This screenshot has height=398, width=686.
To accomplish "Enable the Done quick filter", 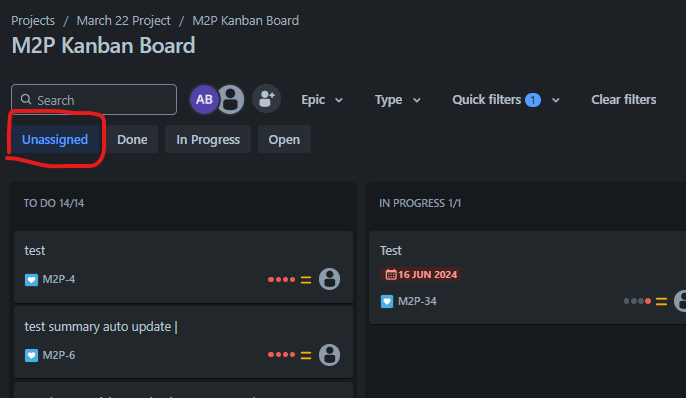I will (x=132, y=140).
